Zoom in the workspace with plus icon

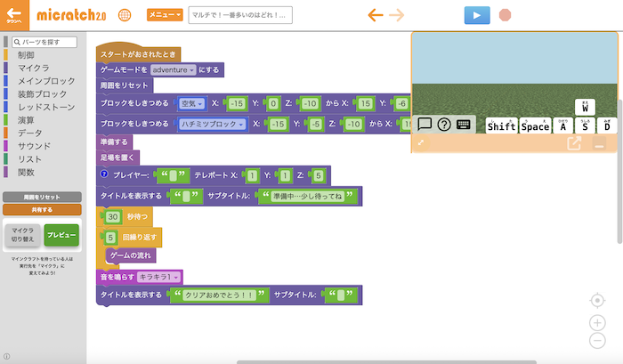point(597,323)
